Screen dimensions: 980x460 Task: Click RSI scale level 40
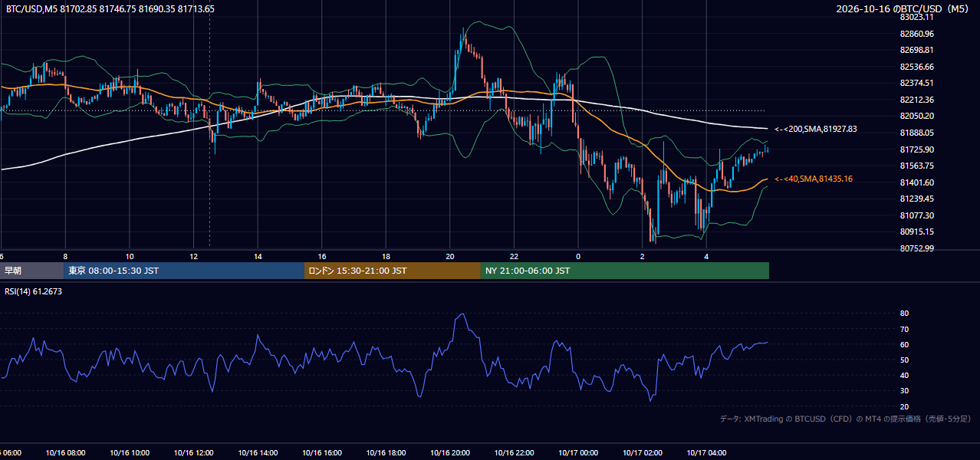click(x=905, y=376)
